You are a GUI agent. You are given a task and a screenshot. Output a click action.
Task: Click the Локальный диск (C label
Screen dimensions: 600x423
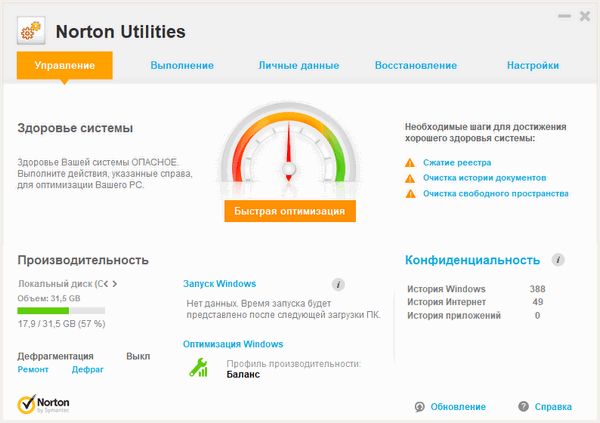pyautogui.click(x=60, y=284)
